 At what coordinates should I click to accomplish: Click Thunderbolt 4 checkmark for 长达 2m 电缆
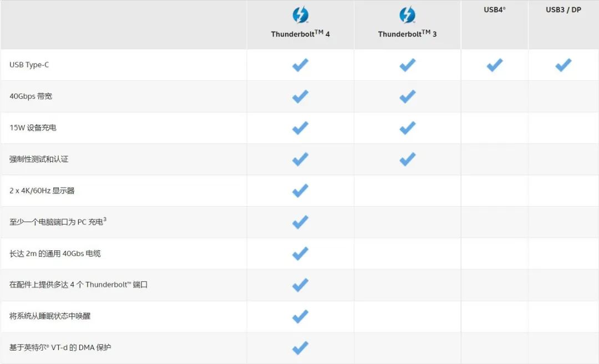pos(300,254)
